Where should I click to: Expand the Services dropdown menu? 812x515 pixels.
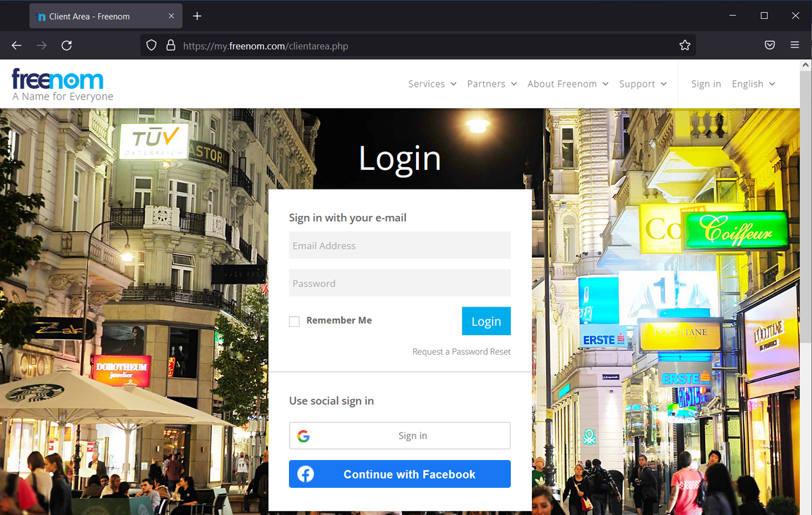pyautogui.click(x=432, y=84)
